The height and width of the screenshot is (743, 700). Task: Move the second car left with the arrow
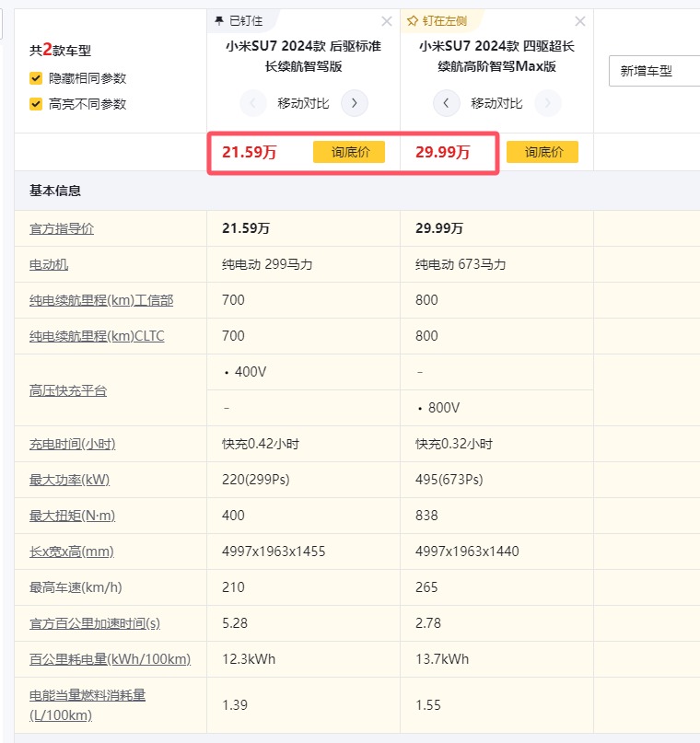tap(446, 103)
